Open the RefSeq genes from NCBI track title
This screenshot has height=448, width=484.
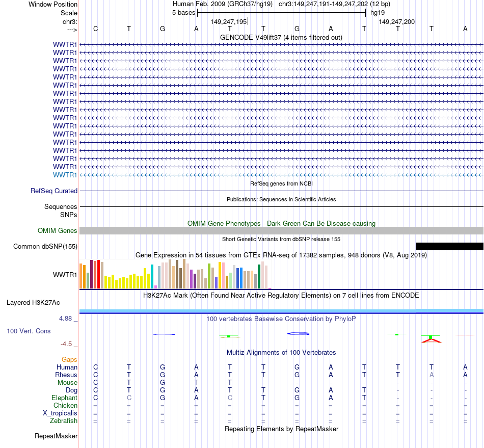tap(281, 183)
